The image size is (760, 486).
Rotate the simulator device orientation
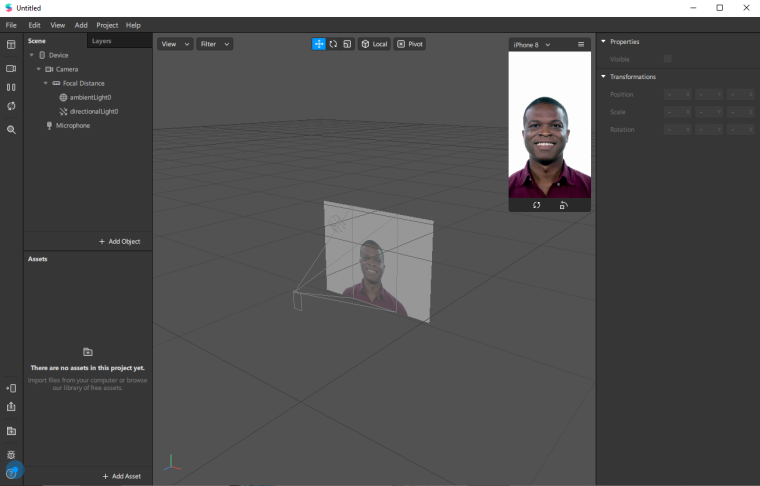pyautogui.click(x=563, y=205)
